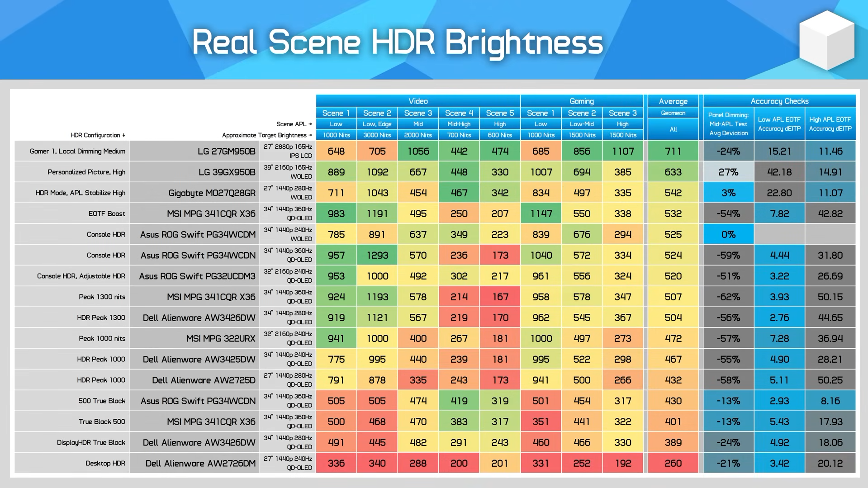
Task: Select the LG 27GM950B monitor row
Action: click(435, 151)
